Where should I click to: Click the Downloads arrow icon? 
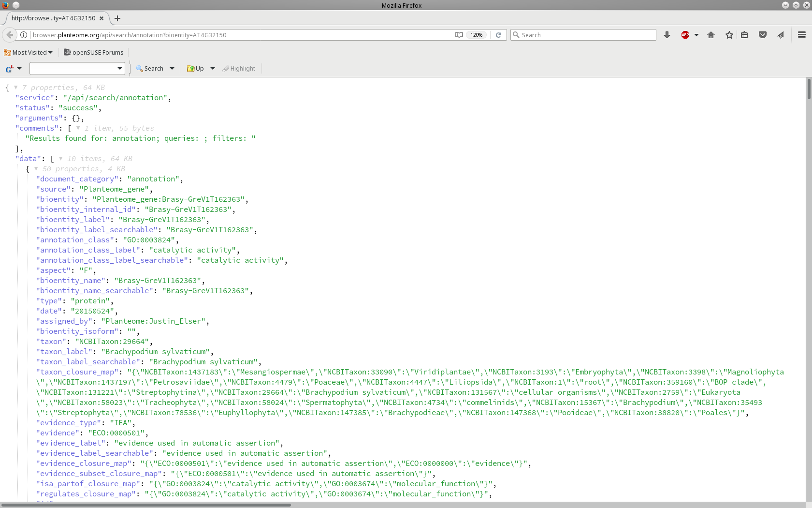point(667,35)
